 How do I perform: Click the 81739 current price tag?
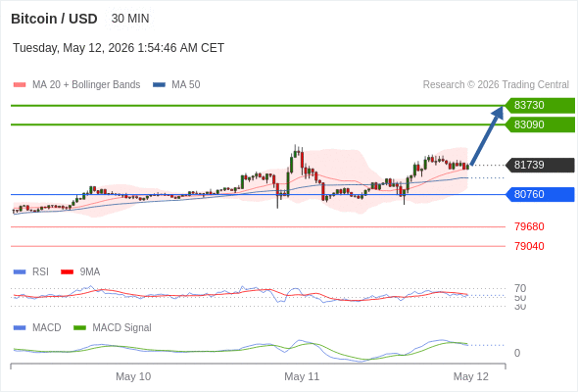tap(540, 165)
